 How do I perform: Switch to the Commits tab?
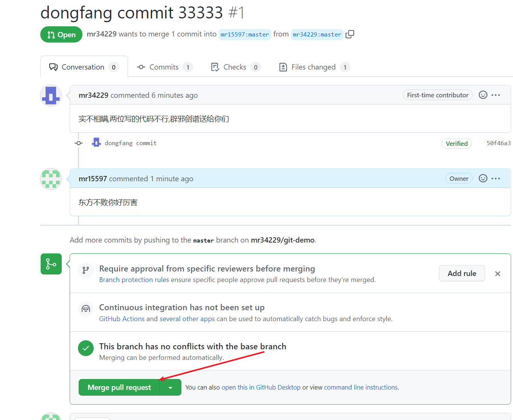[165, 67]
